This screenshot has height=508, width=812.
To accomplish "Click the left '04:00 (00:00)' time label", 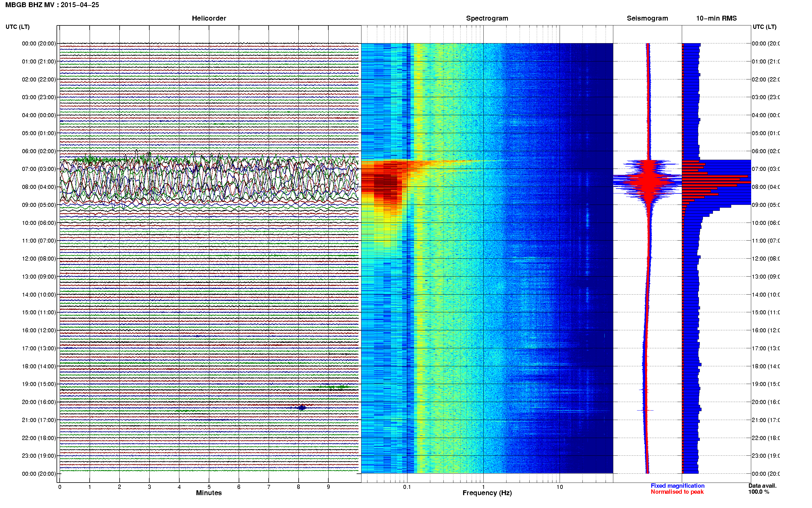I will pos(39,115).
